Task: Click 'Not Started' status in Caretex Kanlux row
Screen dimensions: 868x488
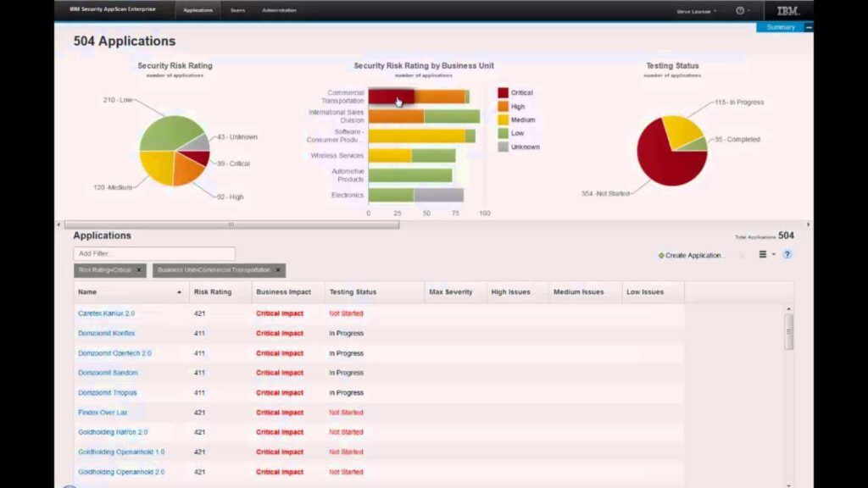Action: [x=346, y=313]
